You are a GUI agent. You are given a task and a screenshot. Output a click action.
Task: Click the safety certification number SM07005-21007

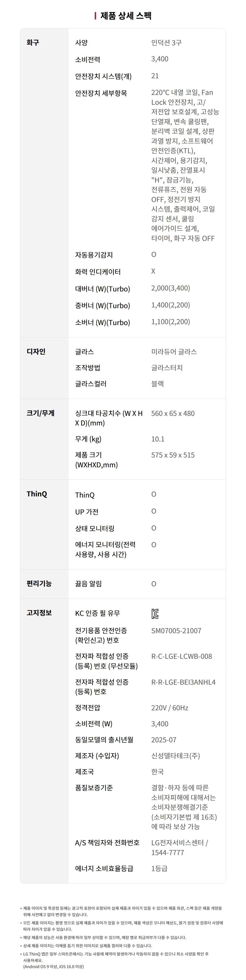click(x=176, y=631)
